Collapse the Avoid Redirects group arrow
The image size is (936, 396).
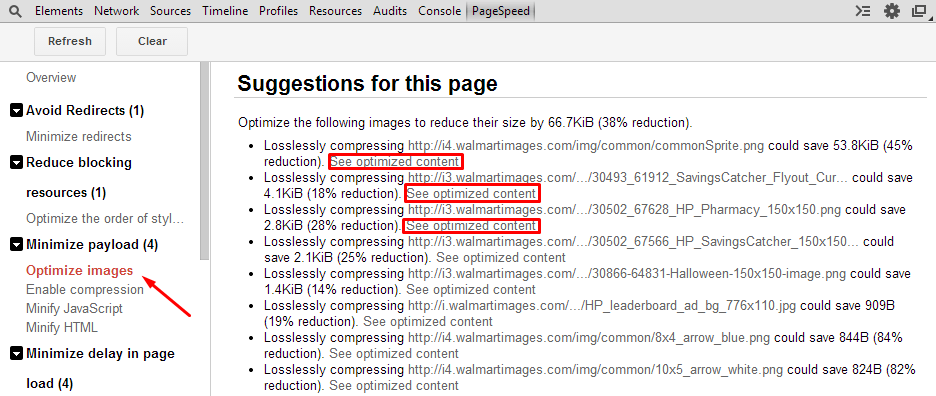[16, 111]
